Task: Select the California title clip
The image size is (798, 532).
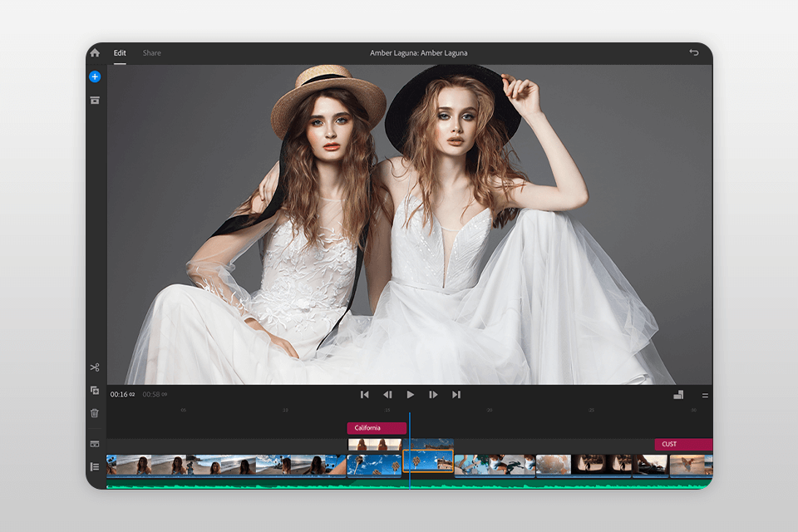Action: 377,428
